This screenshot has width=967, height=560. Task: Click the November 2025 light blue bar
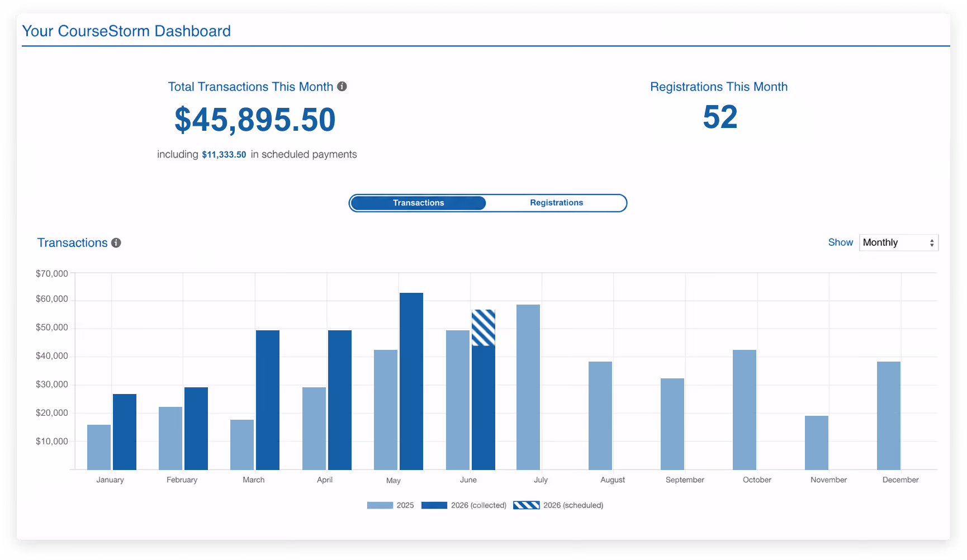click(817, 443)
